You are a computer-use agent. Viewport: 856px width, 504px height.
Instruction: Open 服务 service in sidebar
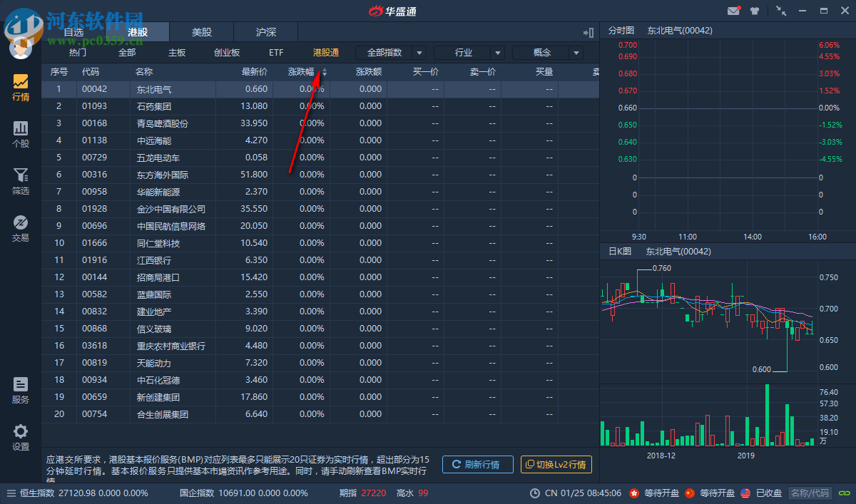(21, 391)
